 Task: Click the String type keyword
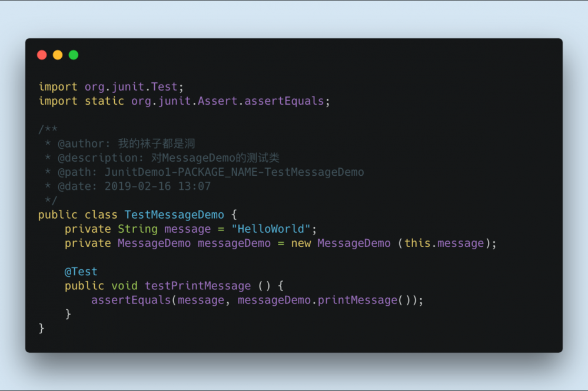138,229
